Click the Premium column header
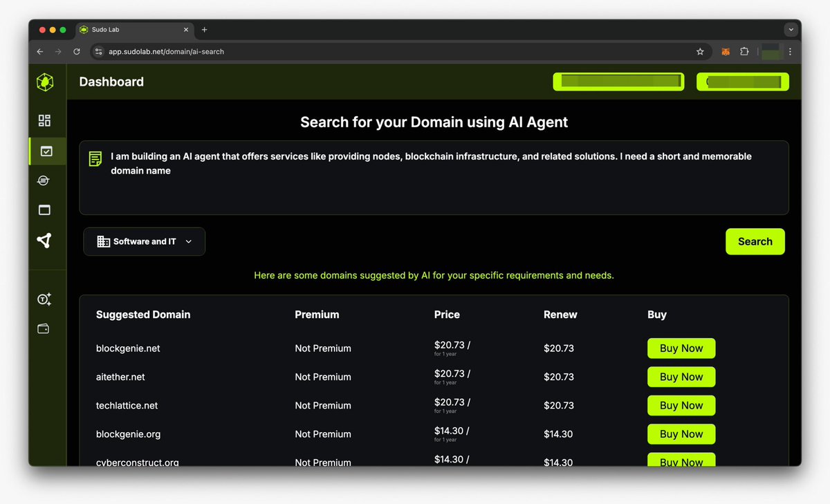The height and width of the screenshot is (504, 830). click(x=317, y=315)
